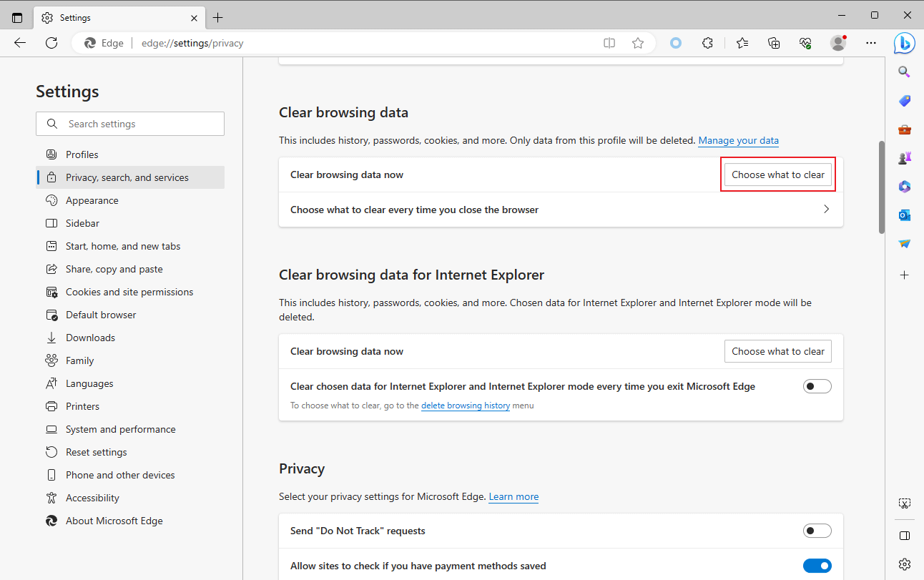Close the Settings tab
Image resolution: width=924 pixels, height=580 pixels.
[x=195, y=18]
